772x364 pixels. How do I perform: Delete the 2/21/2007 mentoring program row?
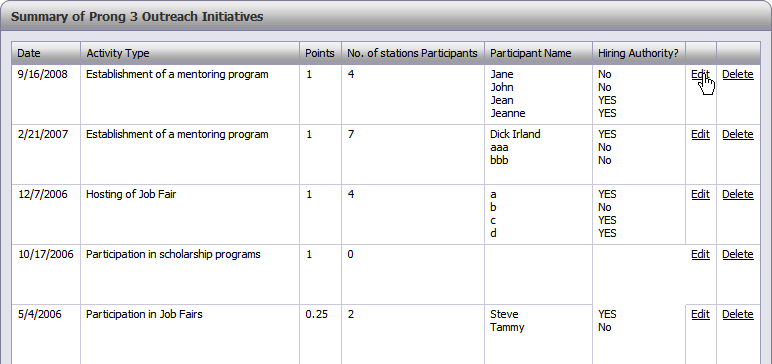tap(738, 134)
